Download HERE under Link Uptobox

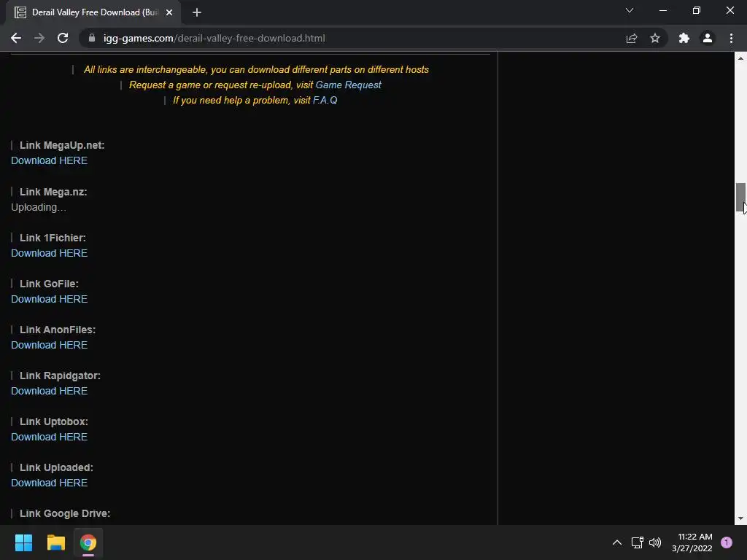click(49, 437)
